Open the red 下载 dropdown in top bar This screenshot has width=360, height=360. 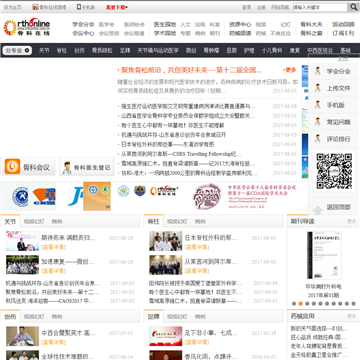[x=117, y=7]
